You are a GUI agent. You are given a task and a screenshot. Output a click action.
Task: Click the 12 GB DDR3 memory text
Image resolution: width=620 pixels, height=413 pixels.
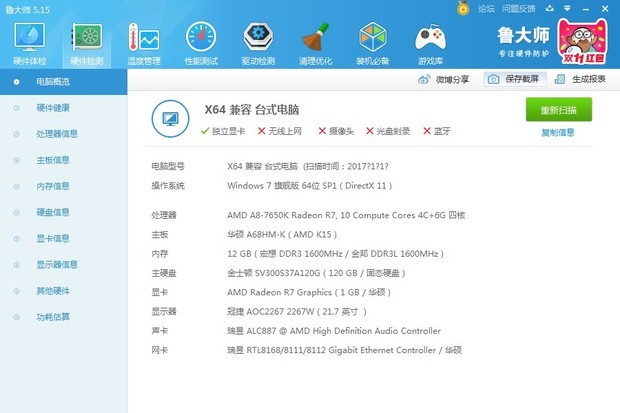[x=335, y=254]
